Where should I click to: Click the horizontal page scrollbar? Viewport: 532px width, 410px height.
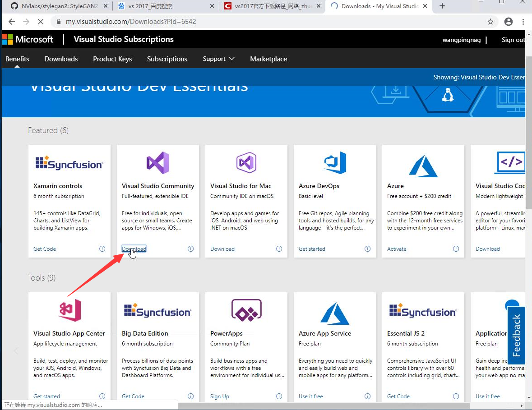click(x=324, y=405)
